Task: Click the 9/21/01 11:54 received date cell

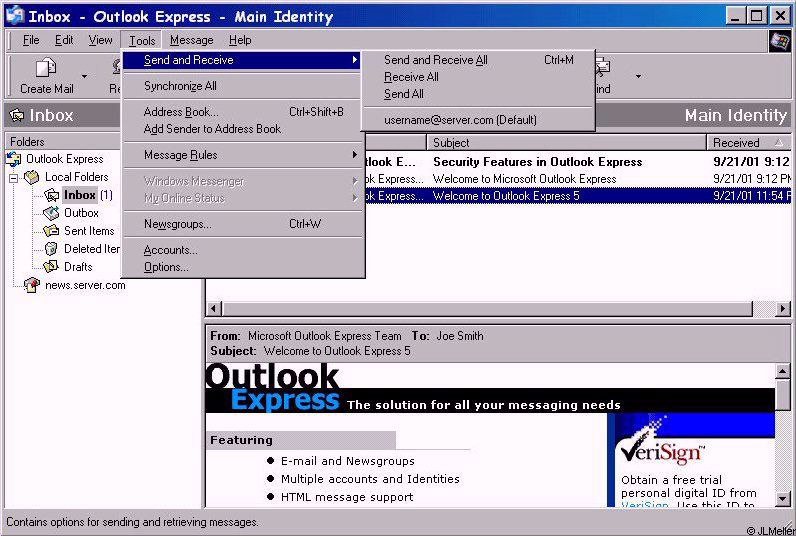Action: point(751,196)
